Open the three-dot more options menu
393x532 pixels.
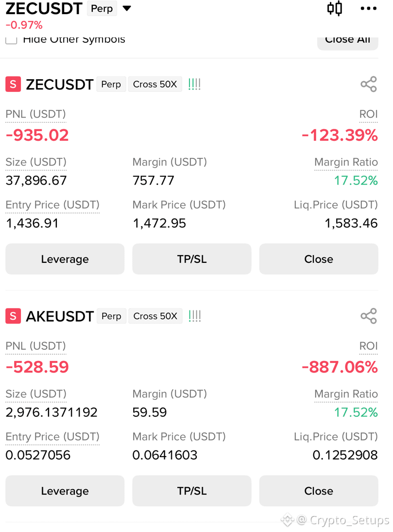369,8
